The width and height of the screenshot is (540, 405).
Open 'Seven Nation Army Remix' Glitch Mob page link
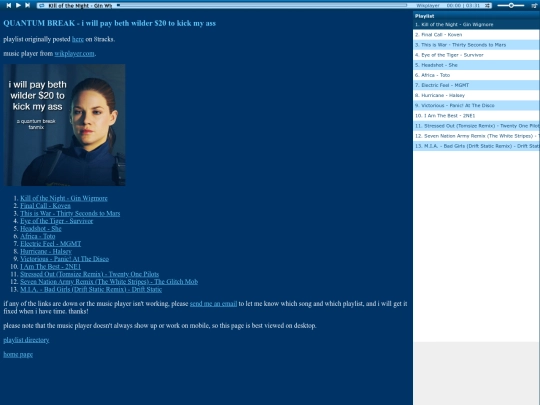109,282
